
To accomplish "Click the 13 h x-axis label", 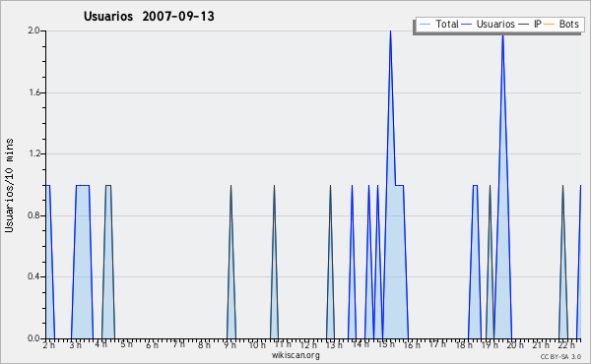I will (x=334, y=344).
